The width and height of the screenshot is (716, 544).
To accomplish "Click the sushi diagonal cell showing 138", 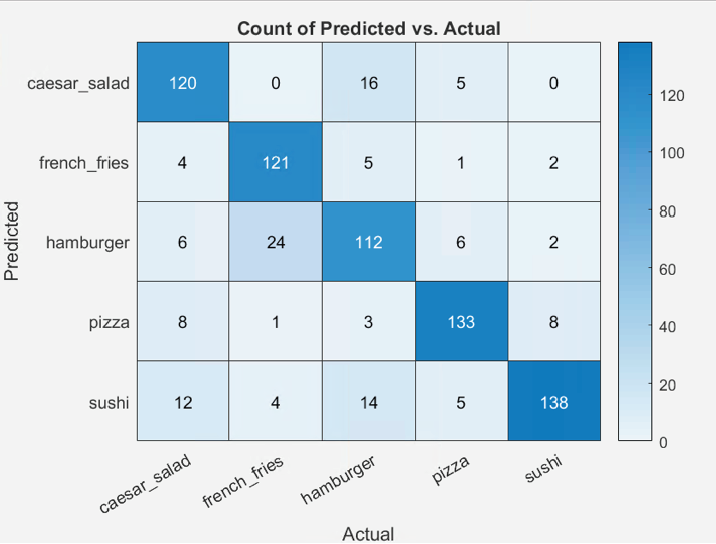I will [553, 402].
